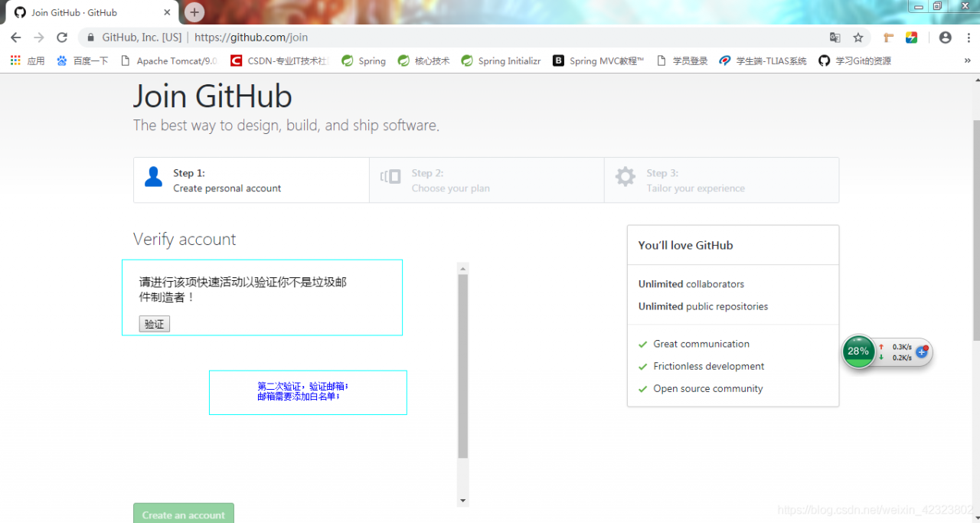Screen dimensions: 980x523
Task: Open the Spring bookmark
Action: tap(364, 60)
